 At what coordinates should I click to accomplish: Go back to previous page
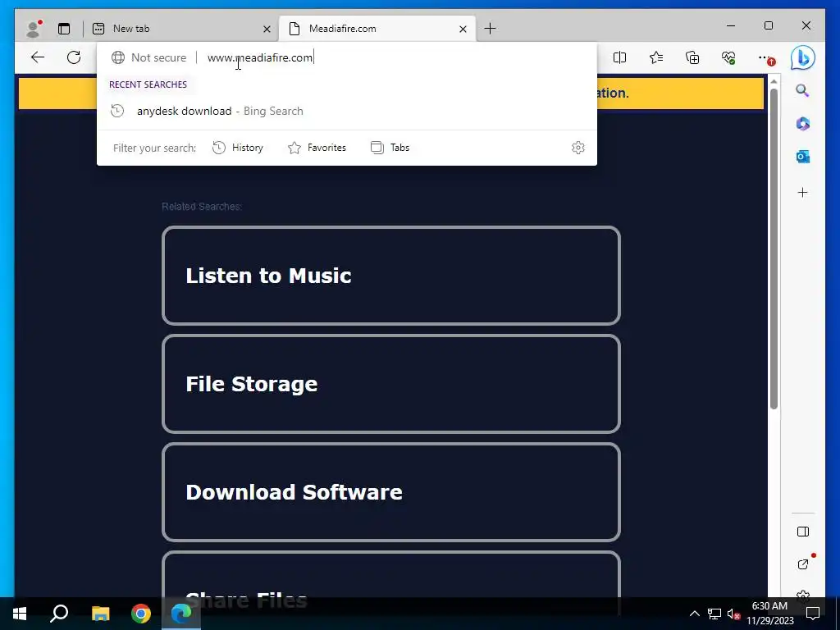(x=38, y=57)
